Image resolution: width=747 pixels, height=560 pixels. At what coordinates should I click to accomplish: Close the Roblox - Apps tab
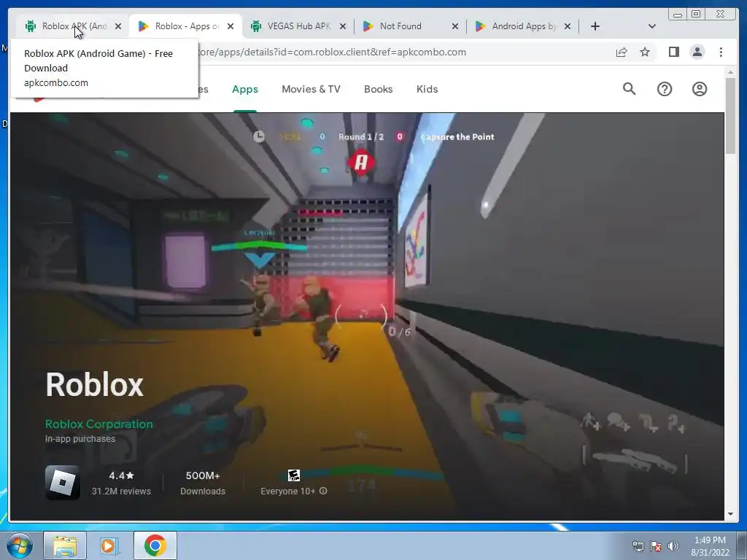(x=231, y=26)
